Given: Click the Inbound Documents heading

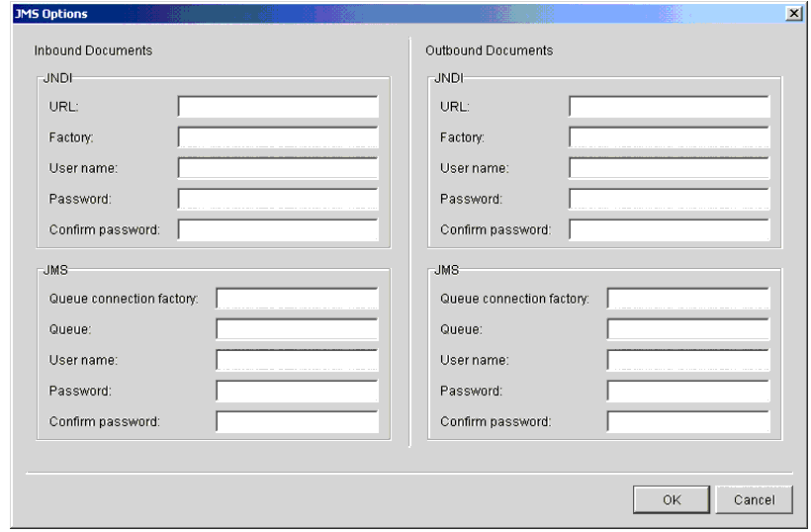Looking at the screenshot, I should tap(93, 50).
